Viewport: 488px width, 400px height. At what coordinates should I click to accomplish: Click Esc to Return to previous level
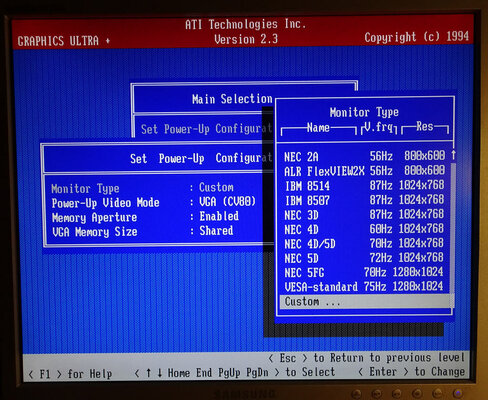pos(366,358)
